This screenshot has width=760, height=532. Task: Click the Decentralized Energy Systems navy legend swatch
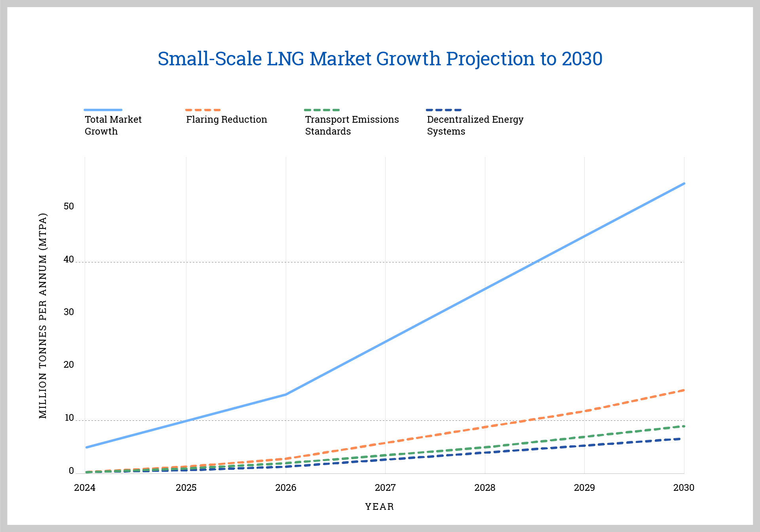(x=444, y=110)
